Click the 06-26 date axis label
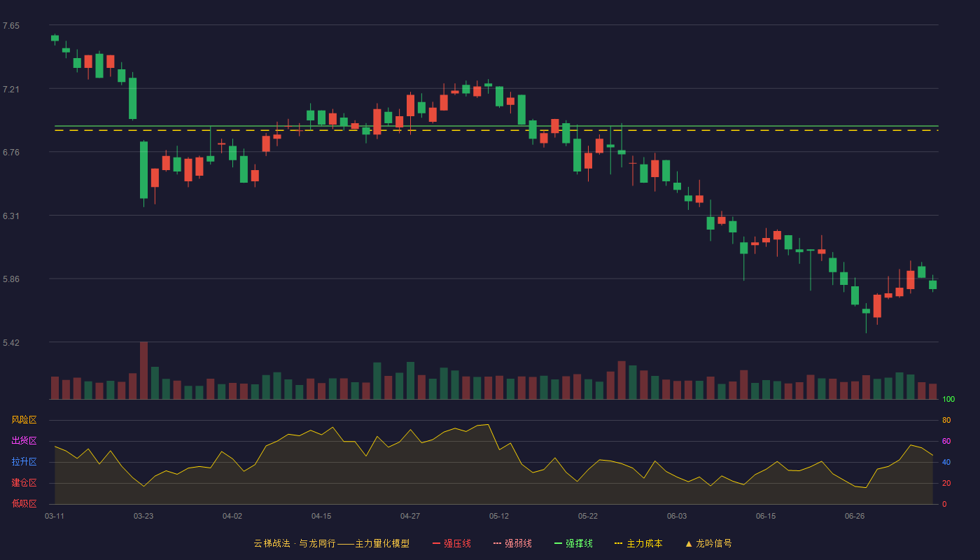 [x=855, y=516]
